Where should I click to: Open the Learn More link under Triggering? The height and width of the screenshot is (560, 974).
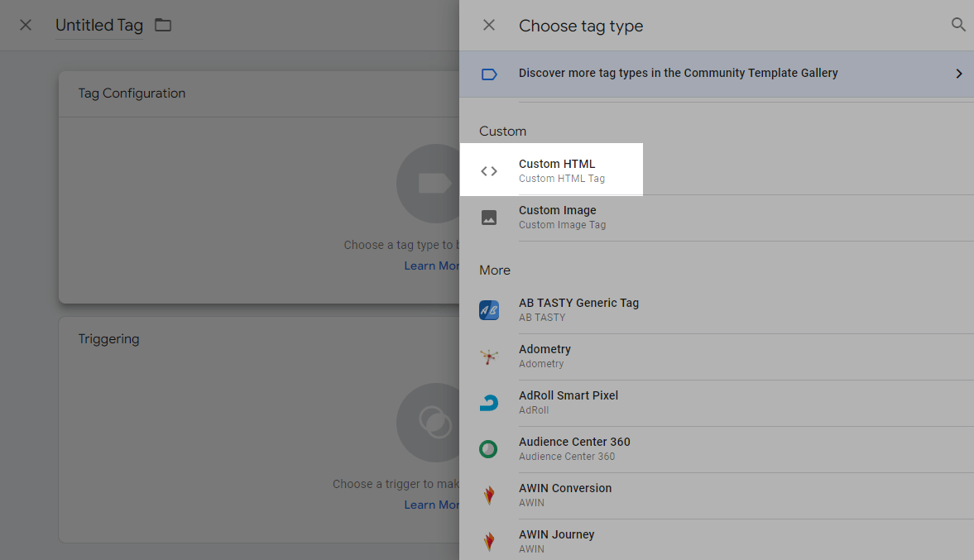click(x=431, y=504)
